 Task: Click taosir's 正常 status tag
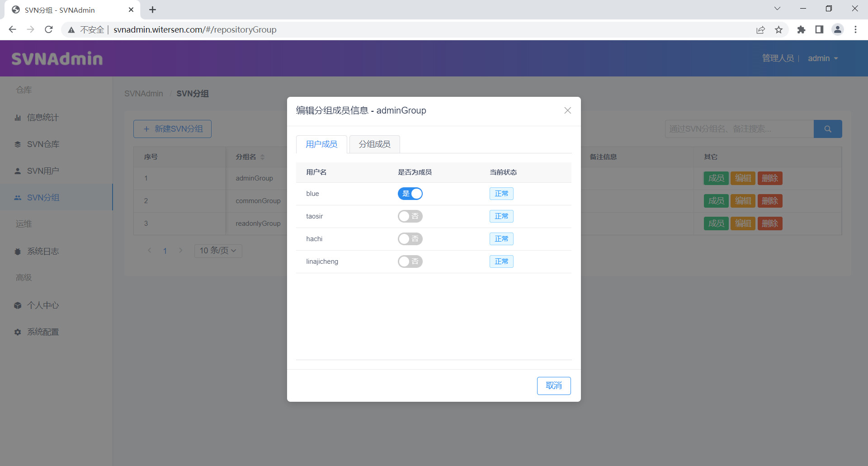[501, 216]
